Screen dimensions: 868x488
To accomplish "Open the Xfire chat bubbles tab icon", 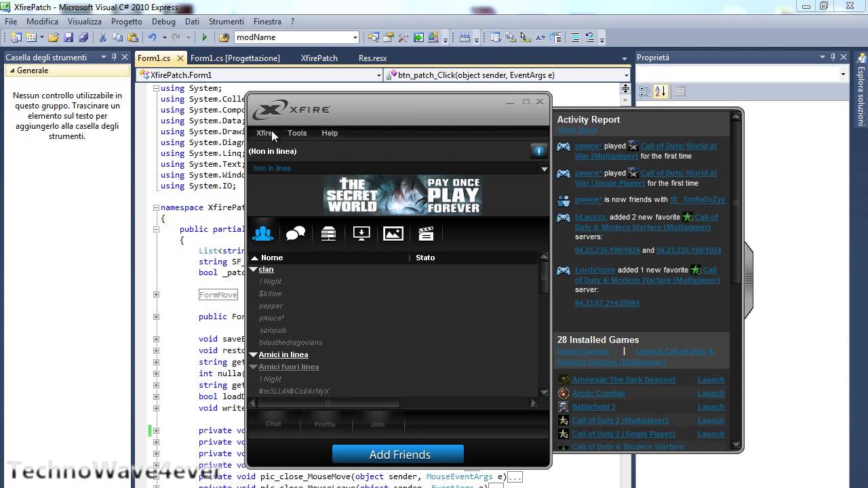I will tap(296, 234).
